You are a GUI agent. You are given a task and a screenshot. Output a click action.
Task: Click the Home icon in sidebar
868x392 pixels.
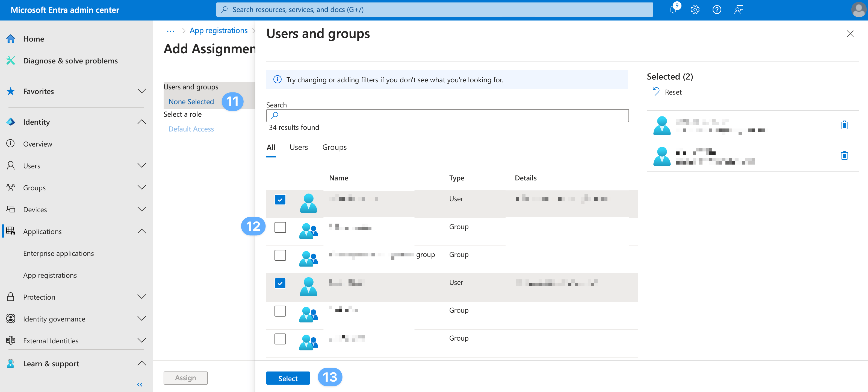click(x=10, y=39)
